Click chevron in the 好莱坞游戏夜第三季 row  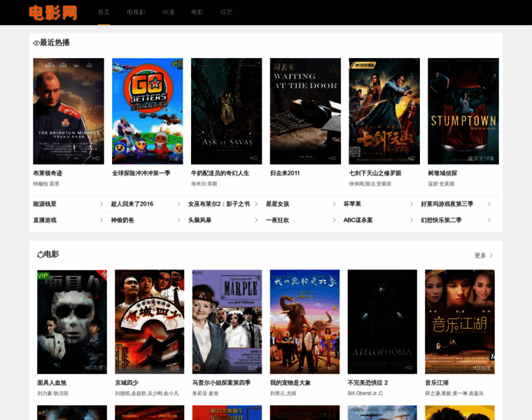(489, 204)
